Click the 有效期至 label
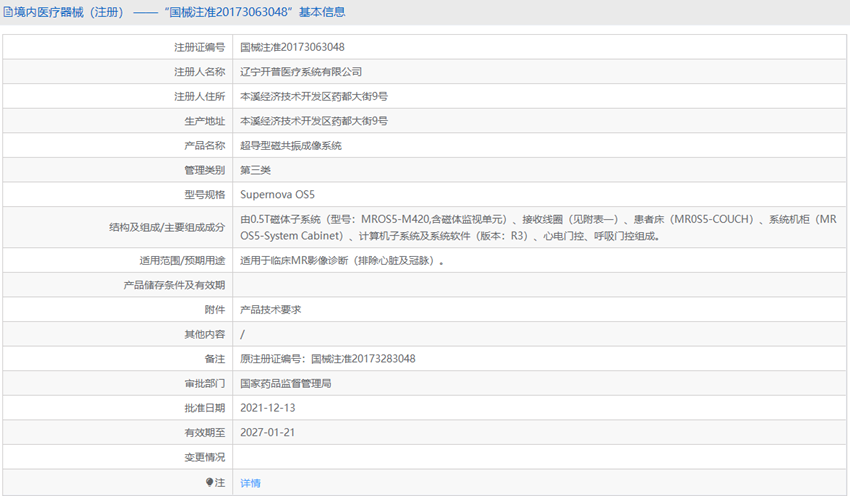 click(204, 433)
